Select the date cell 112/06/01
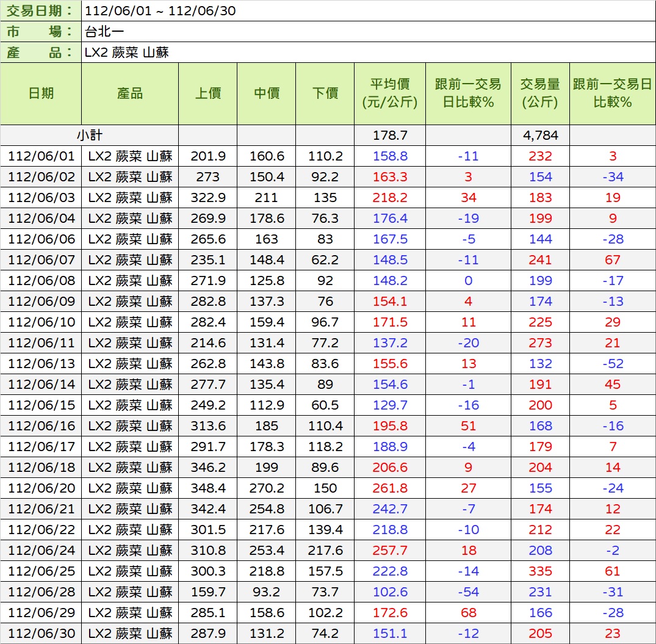Viewport: 656px width, 644px height. [41, 156]
